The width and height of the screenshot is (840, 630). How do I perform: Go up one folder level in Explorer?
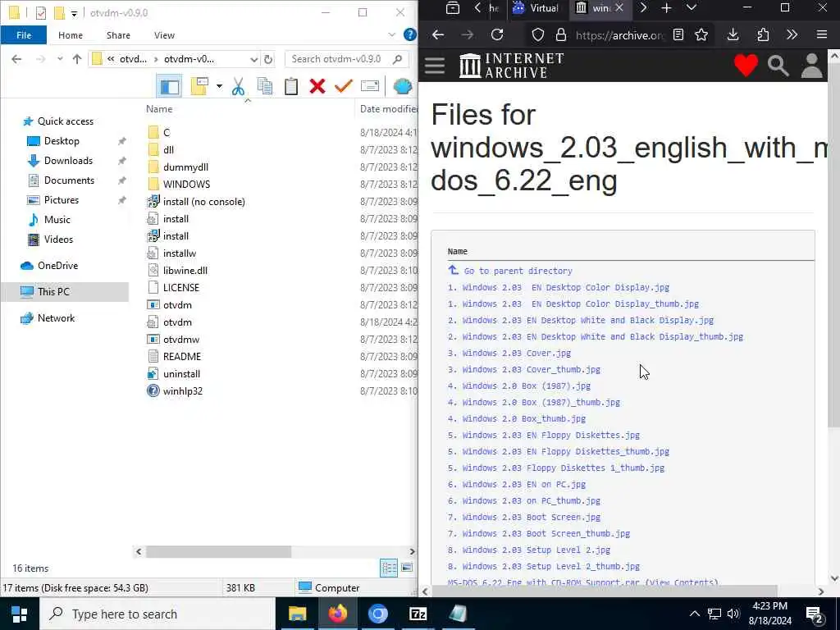(77, 59)
